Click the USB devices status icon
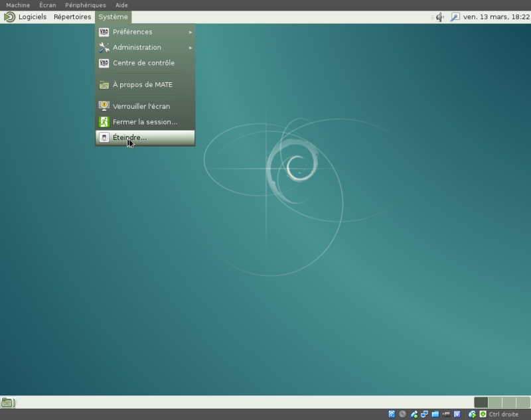This screenshot has height=420, width=531. point(414,414)
